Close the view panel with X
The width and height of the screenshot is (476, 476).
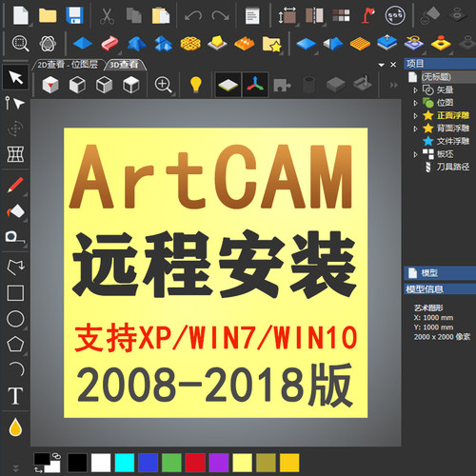click(393, 65)
